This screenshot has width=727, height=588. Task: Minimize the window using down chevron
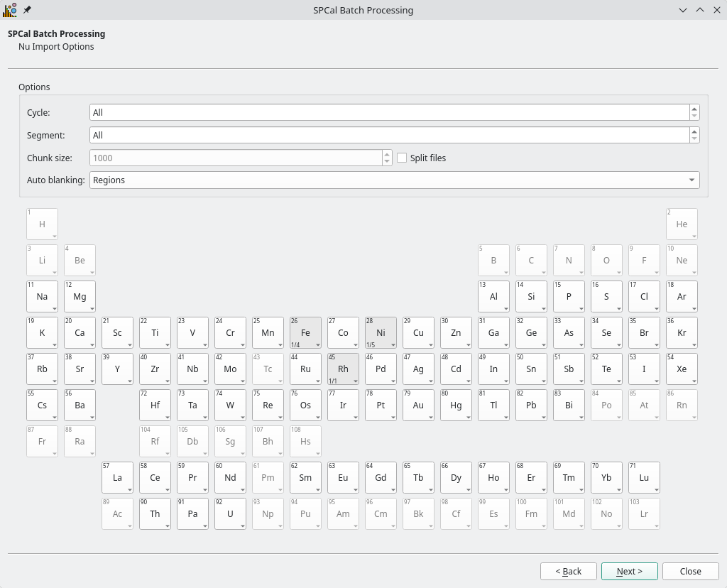683,10
